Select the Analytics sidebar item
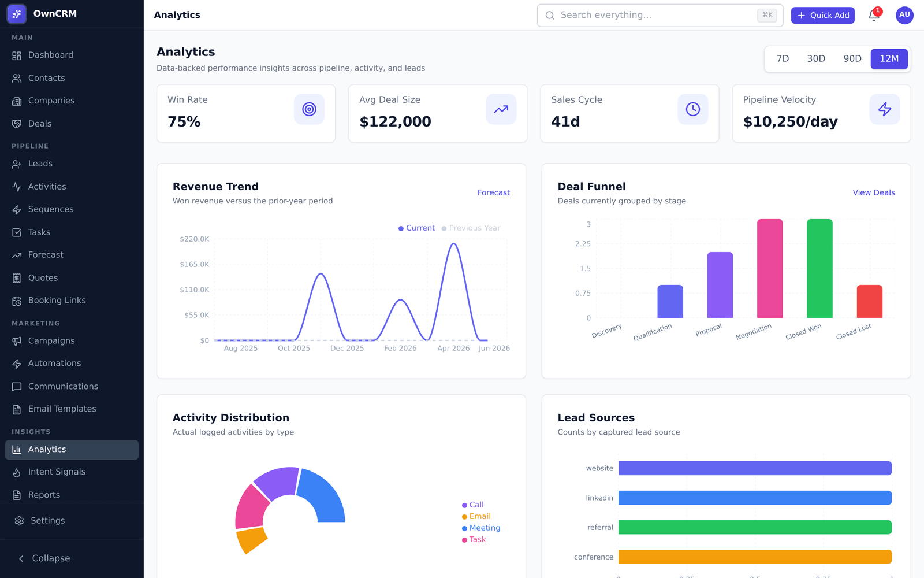The width and height of the screenshot is (924, 578). click(72, 450)
